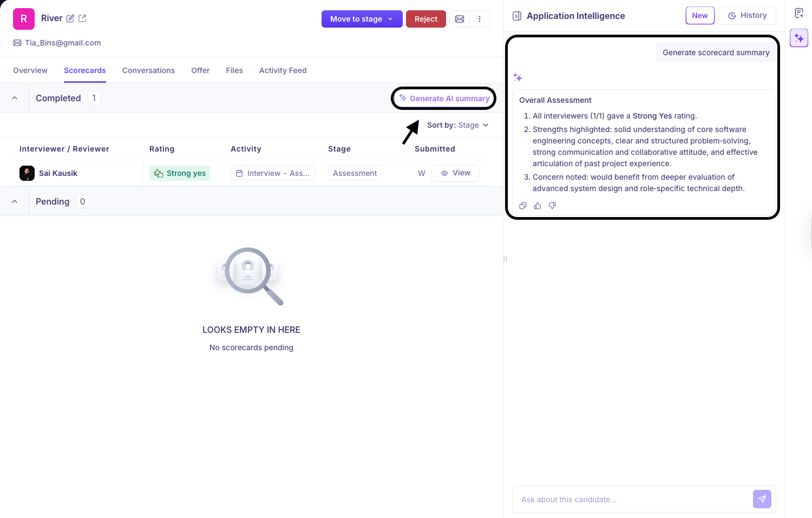This screenshot has width=812, height=518.
Task: Collapse the Pending scorecards section
Action: pos(15,201)
